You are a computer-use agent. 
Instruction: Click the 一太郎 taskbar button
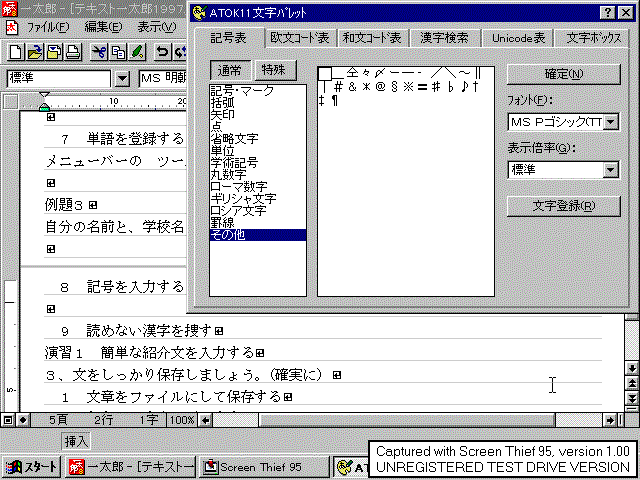click(130, 467)
